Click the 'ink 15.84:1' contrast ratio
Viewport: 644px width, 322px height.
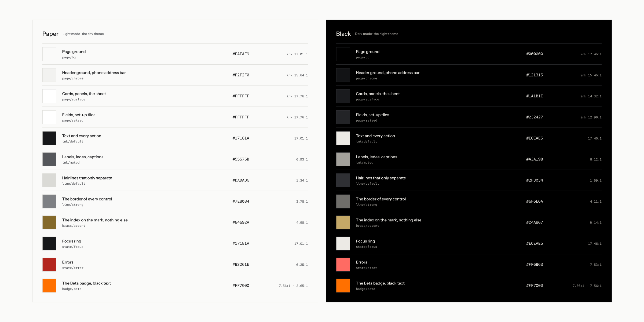pos(297,75)
